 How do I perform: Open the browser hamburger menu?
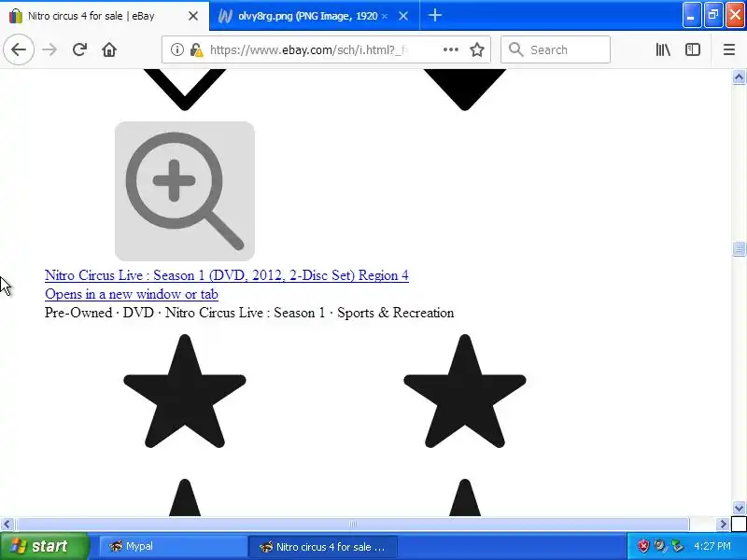click(729, 49)
